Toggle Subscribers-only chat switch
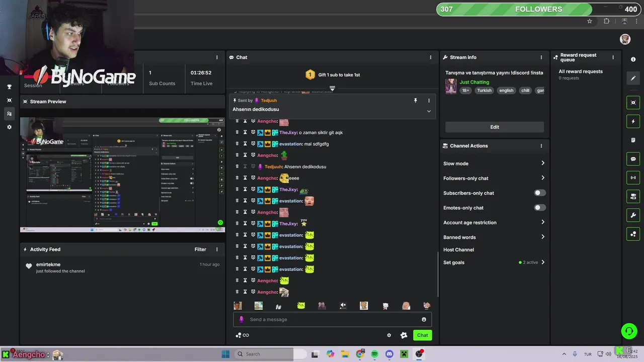Viewport: 644px width, 362px height. tap(539, 193)
